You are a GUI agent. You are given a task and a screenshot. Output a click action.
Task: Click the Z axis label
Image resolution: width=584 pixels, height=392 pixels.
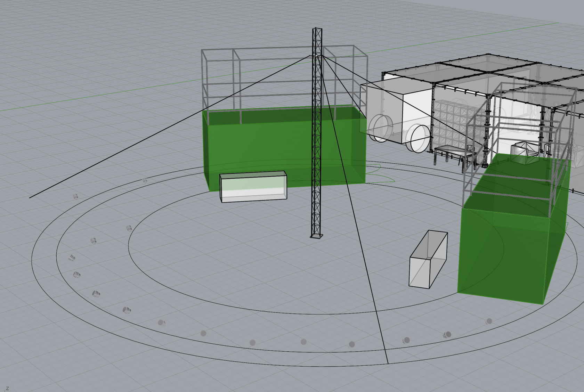(7, 388)
